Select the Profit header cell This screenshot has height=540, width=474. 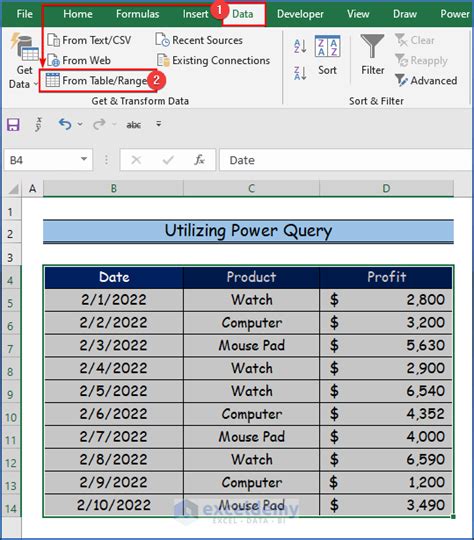[x=386, y=277]
